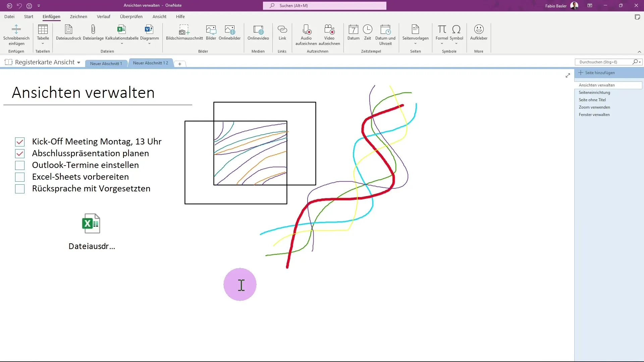Open the embedded Excel Dateiausdruck file

point(91,224)
